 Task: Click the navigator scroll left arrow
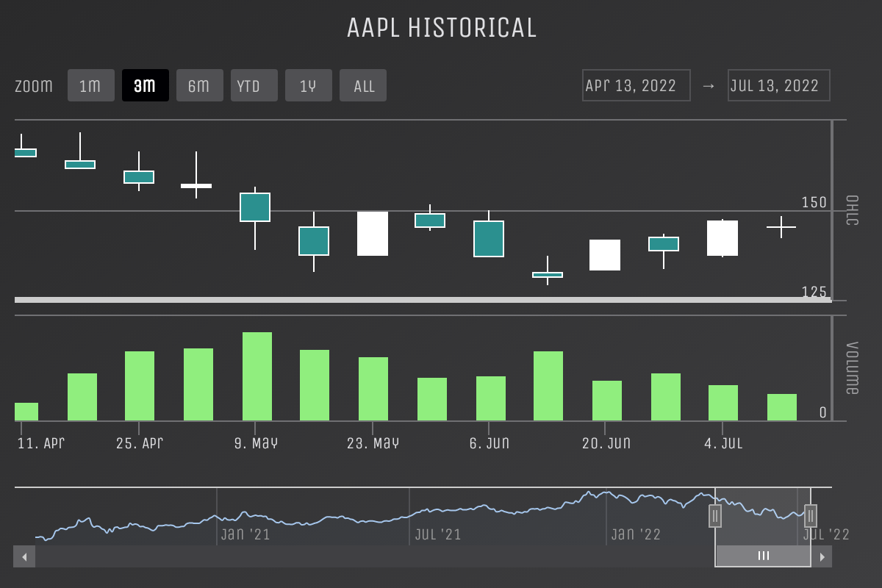point(24,556)
